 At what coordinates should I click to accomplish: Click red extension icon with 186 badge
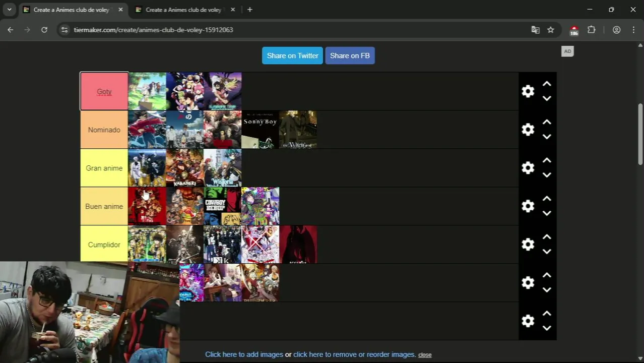pyautogui.click(x=574, y=31)
